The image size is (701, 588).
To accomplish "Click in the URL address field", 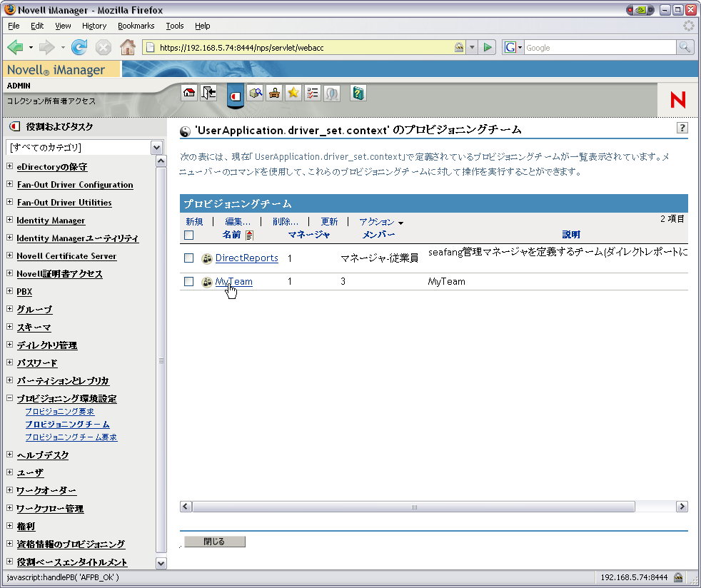I will point(305,47).
